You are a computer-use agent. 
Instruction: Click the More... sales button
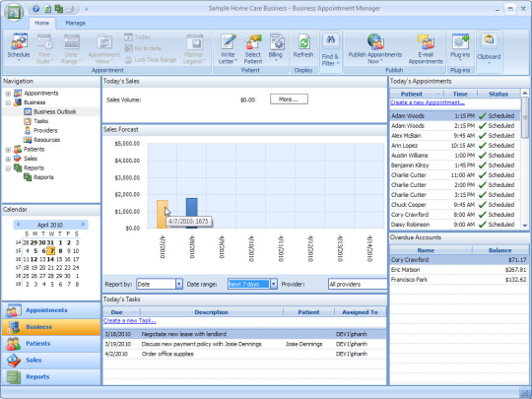[289, 100]
